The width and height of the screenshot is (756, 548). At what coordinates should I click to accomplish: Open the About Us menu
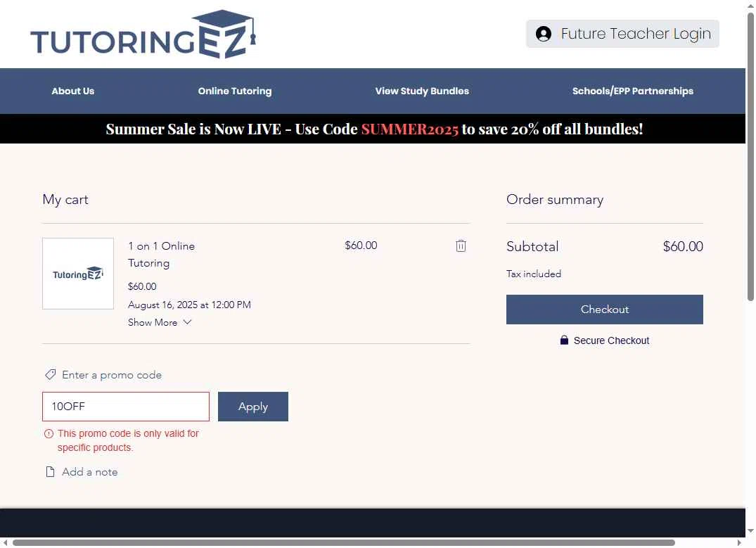coord(73,91)
